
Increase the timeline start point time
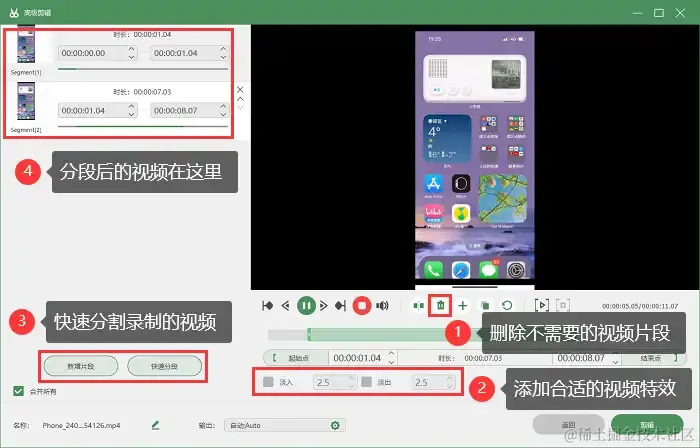click(392, 354)
